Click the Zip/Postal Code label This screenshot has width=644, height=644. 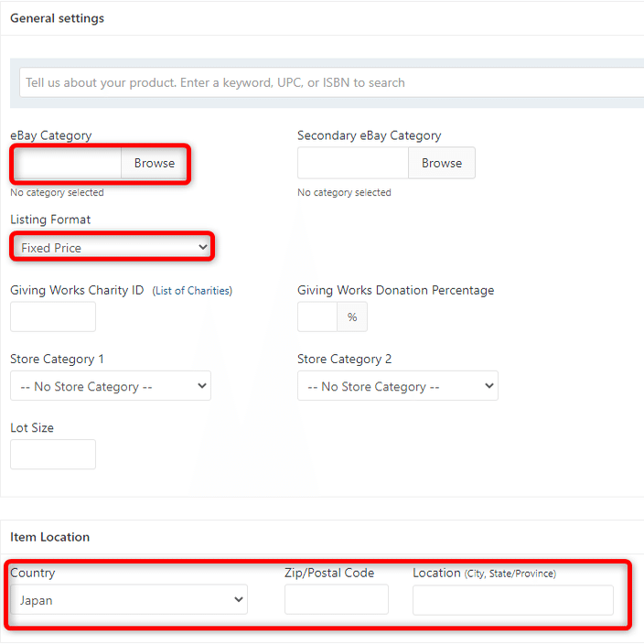329,573
